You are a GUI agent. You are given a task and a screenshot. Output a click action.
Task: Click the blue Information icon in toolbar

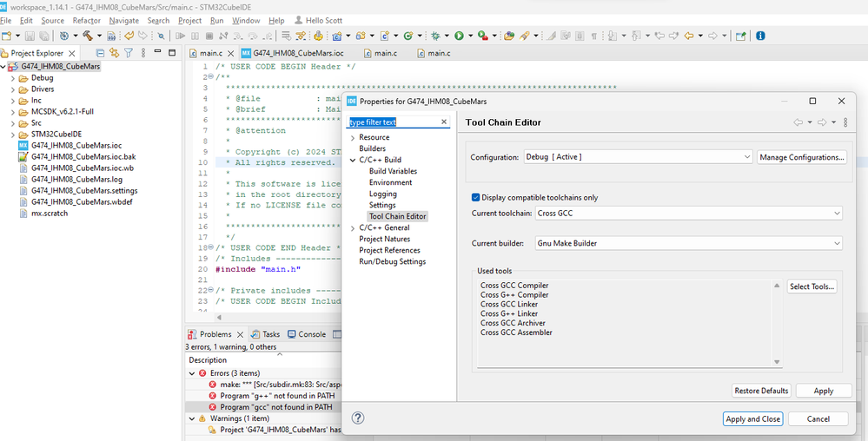761,36
